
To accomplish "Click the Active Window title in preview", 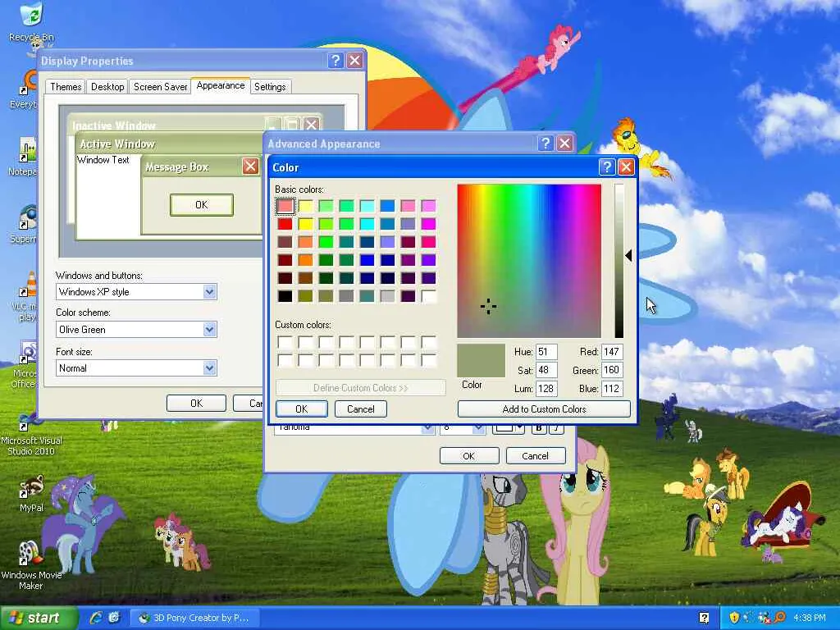I will (117, 144).
